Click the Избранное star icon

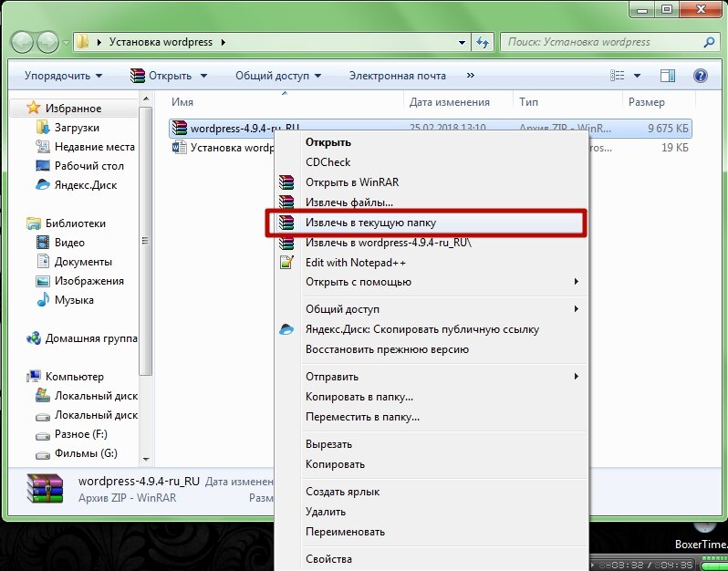[34, 108]
